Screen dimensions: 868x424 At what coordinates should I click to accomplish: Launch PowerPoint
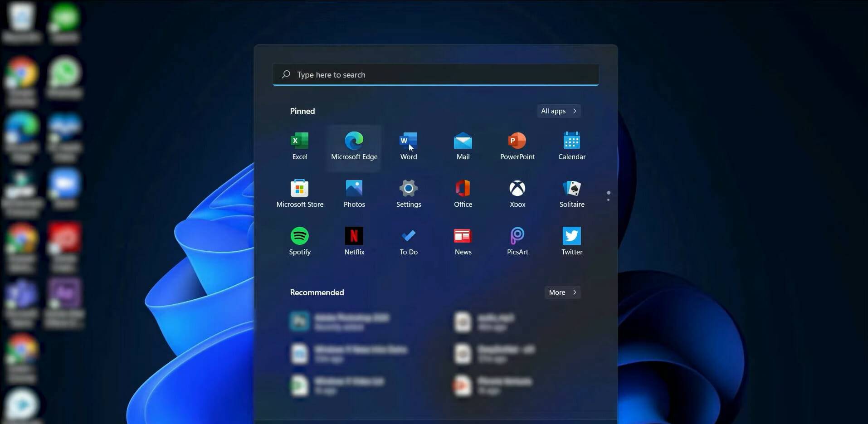[x=517, y=145]
